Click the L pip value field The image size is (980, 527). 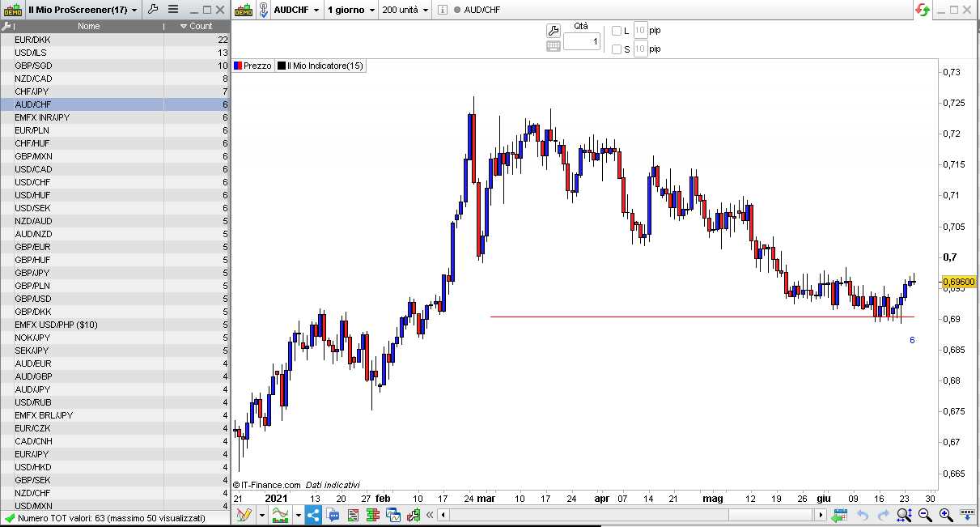pos(639,31)
